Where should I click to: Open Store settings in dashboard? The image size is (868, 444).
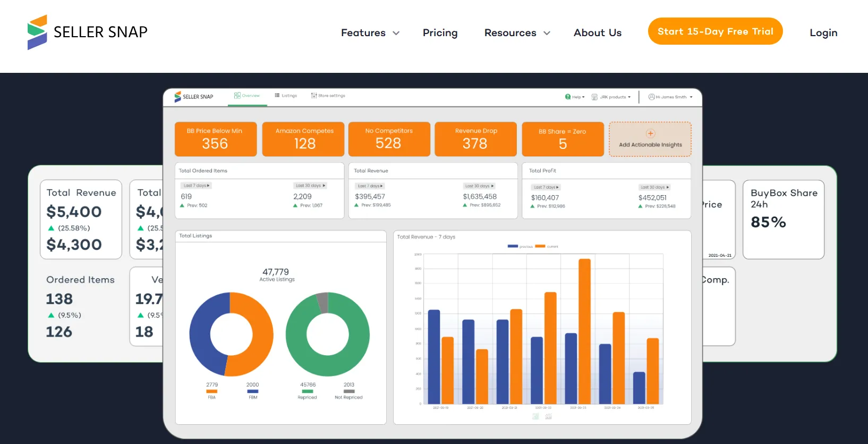pyautogui.click(x=328, y=96)
